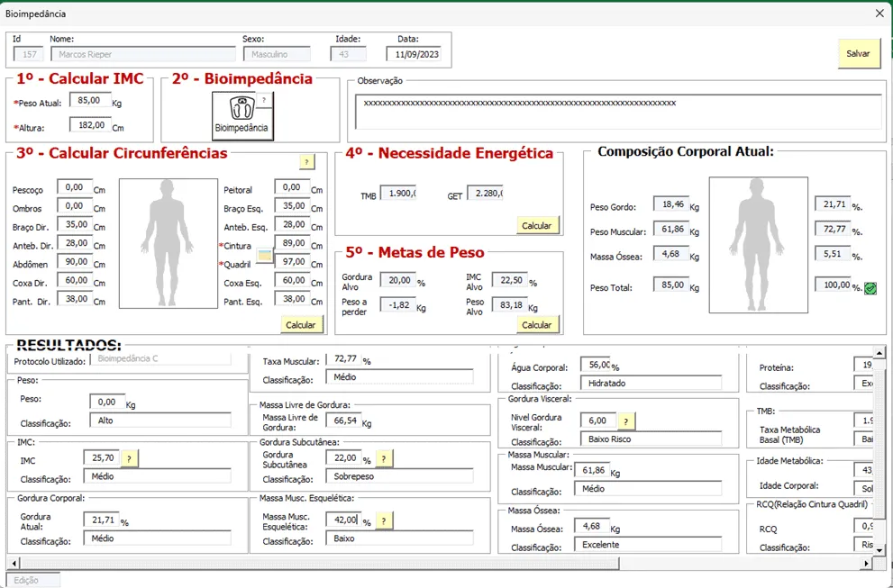The image size is (893, 588).
Task: Click the Observação text box
Action: tap(618, 113)
